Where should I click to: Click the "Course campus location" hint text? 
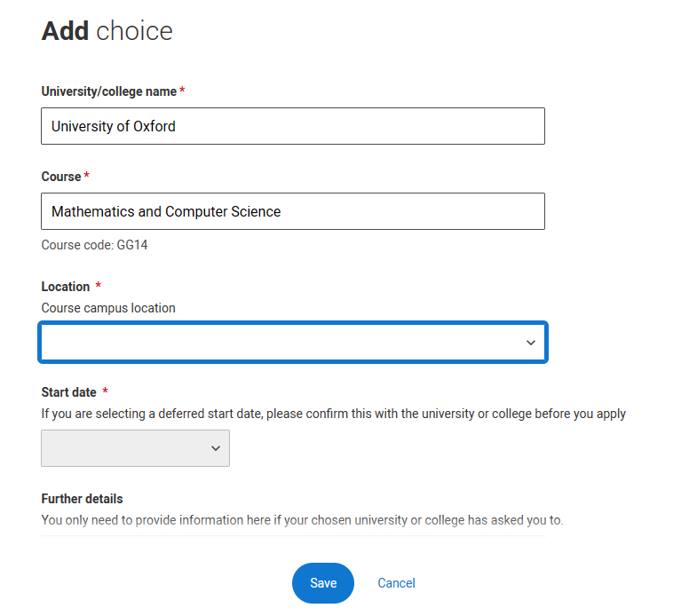pos(108,308)
